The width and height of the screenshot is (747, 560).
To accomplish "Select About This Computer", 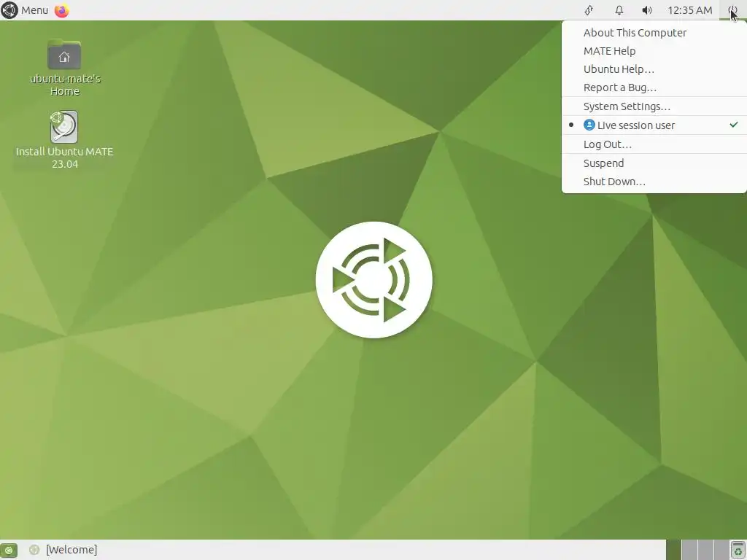I will 654,33.
